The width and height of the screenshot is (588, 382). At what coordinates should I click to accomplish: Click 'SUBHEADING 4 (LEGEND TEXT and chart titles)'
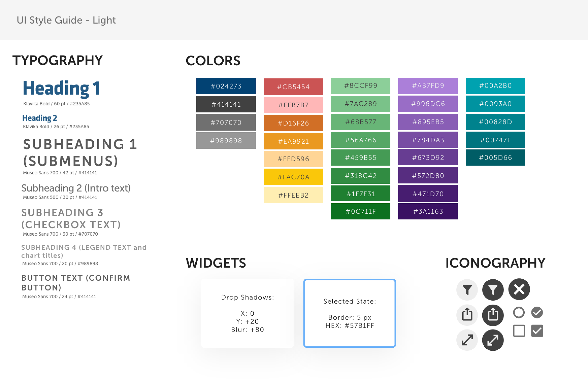[84, 251]
